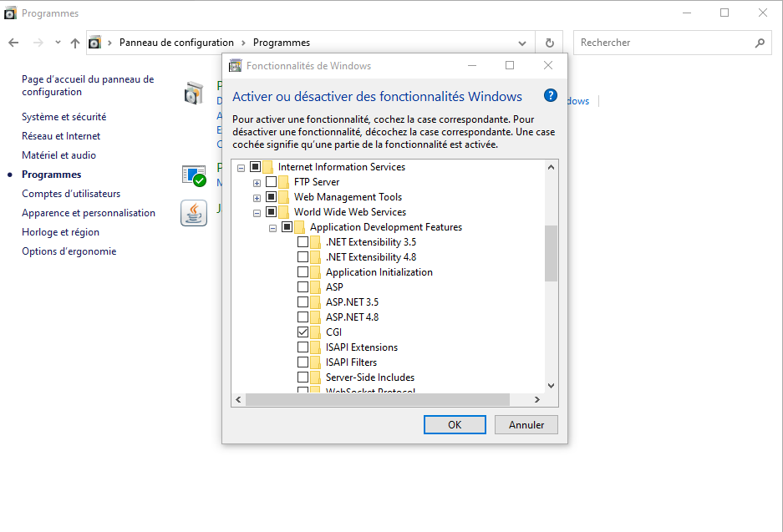Open Système et sécurité category
This screenshot has height=532, width=783.
coord(64,117)
